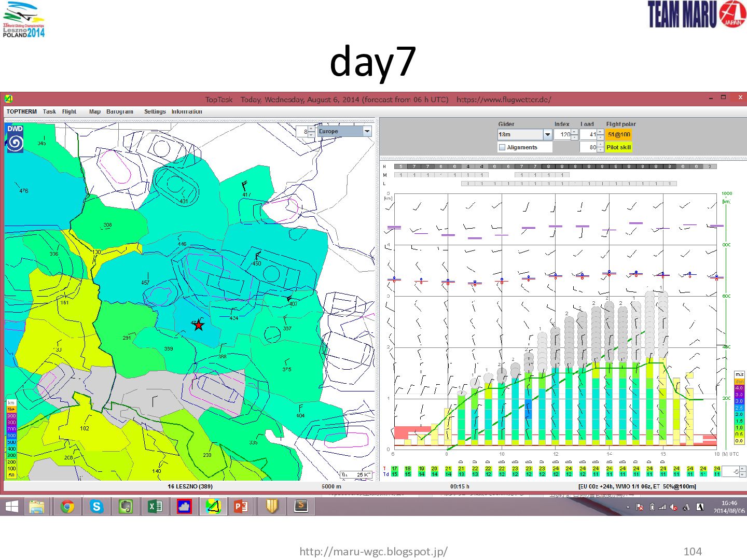Viewport: 747px width, 560px height.
Task: Increase the -5 stepper under the barogram
Action: [742, 469]
